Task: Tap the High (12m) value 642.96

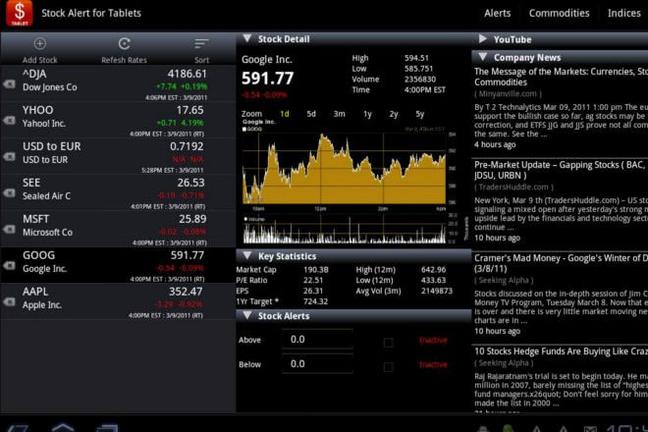Action: point(434,270)
